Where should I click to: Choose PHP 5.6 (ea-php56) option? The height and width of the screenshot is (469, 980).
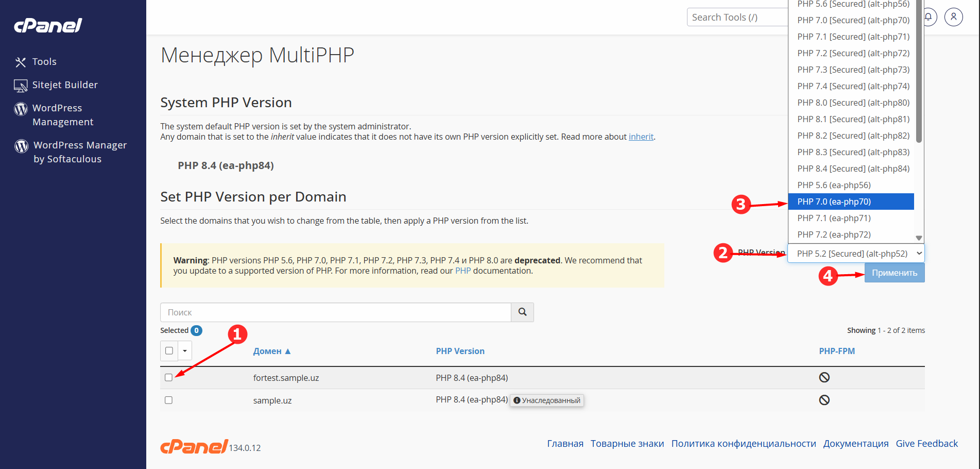point(851,185)
